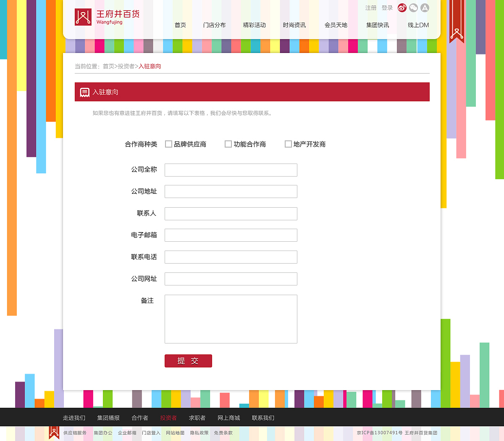Image resolution: width=504 pixels, height=441 pixels.
Task: Focus the 联系电话 input field
Action: 231,257
